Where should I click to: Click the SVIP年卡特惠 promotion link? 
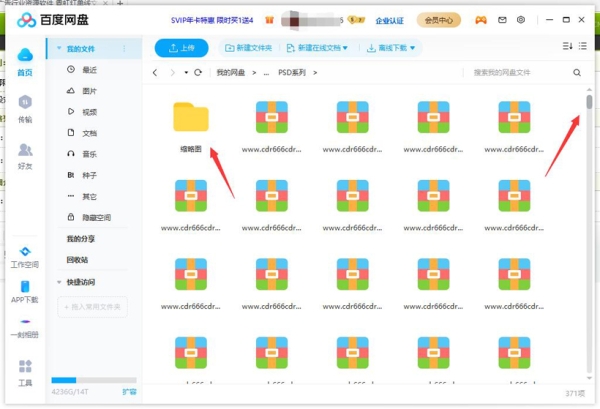[x=212, y=20]
